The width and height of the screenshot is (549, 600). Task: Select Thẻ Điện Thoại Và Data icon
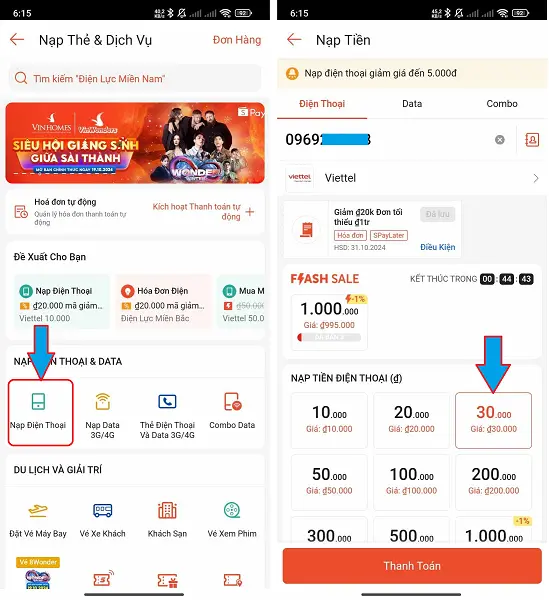pos(167,401)
